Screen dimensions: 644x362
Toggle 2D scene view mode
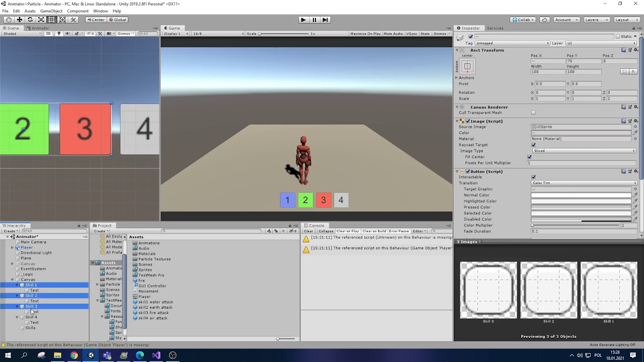pyautogui.click(x=48, y=34)
